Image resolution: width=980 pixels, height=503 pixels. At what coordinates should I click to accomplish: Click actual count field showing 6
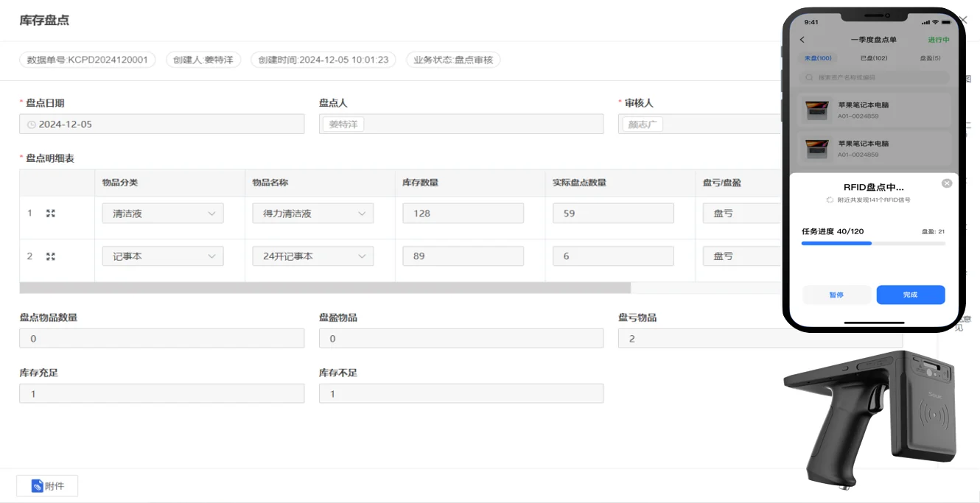point(613,256)
